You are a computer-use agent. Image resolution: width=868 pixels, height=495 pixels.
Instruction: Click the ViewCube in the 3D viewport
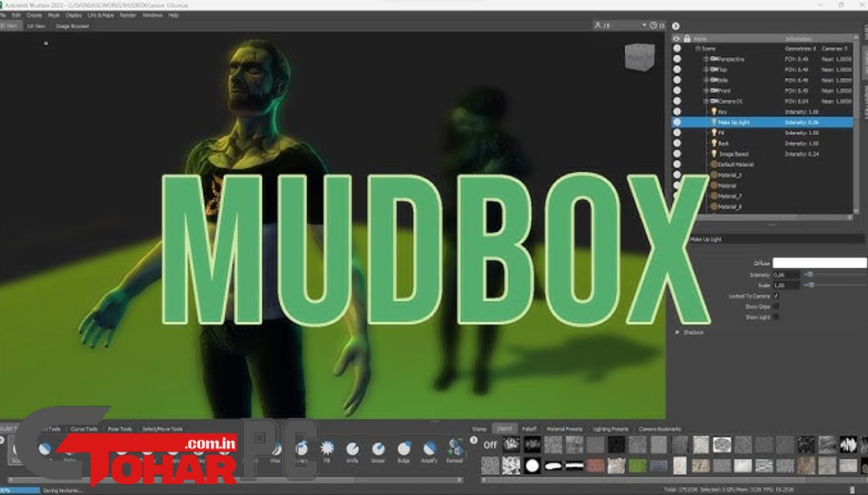639,58
